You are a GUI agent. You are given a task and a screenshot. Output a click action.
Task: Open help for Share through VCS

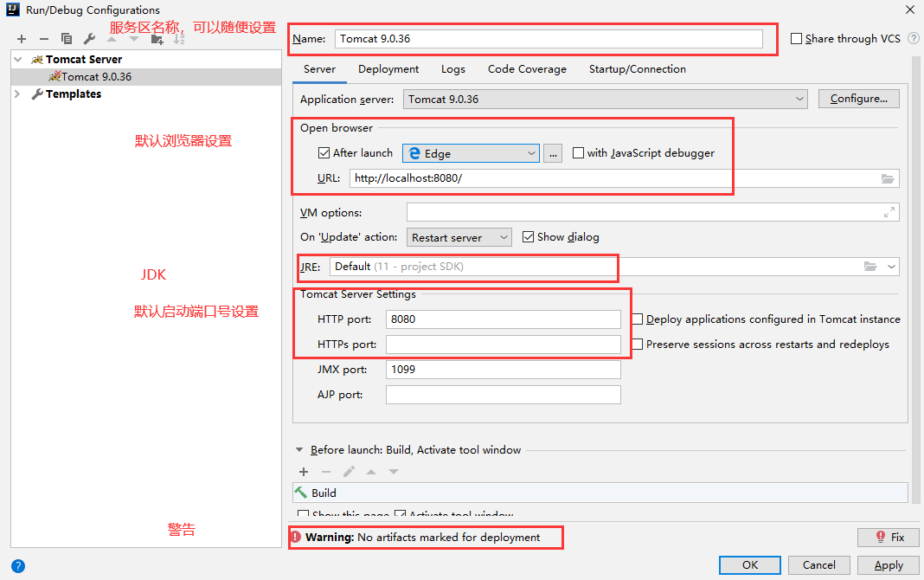point(914,38)
